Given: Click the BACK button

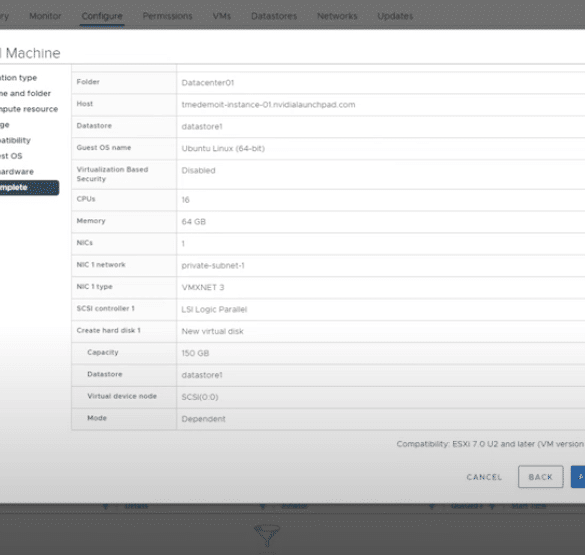Looking at the screenshot, I should pos(541,477).
